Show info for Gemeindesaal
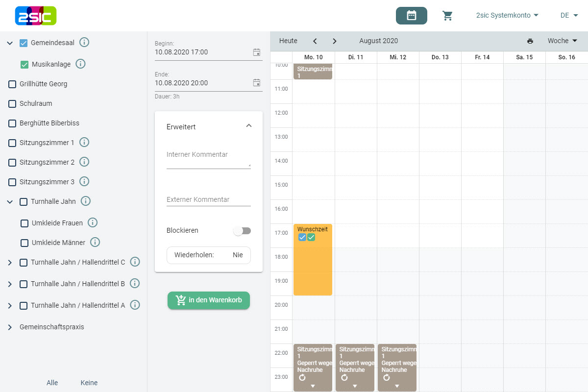588x392 pixels. (x=84, y=43)
